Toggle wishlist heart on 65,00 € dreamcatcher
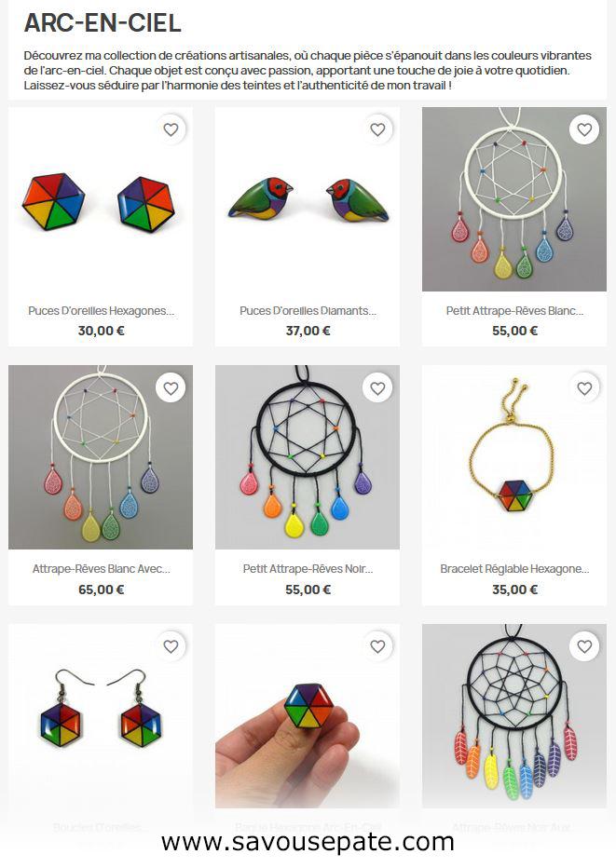Viewport: 616px width, 868px height. tap(171, 388)
